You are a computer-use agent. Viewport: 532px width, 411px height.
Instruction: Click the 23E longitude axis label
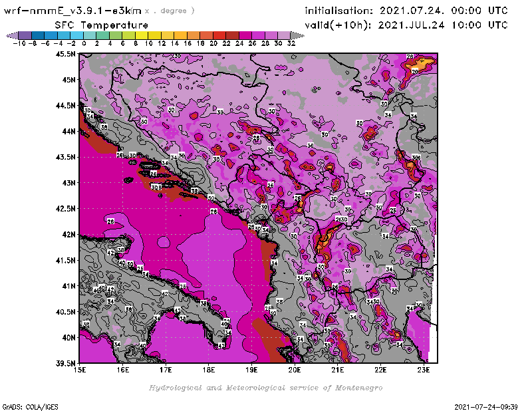click(424, 370)
